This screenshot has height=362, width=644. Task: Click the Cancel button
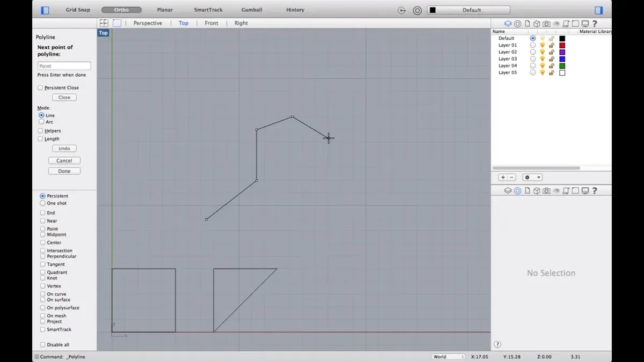pos(64,160)
